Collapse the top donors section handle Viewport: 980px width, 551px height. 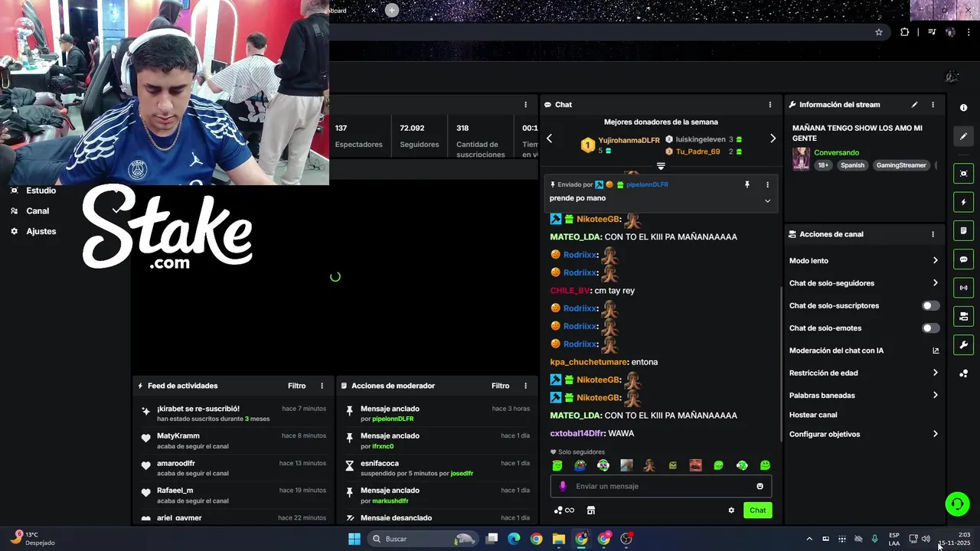pos(661,166)
